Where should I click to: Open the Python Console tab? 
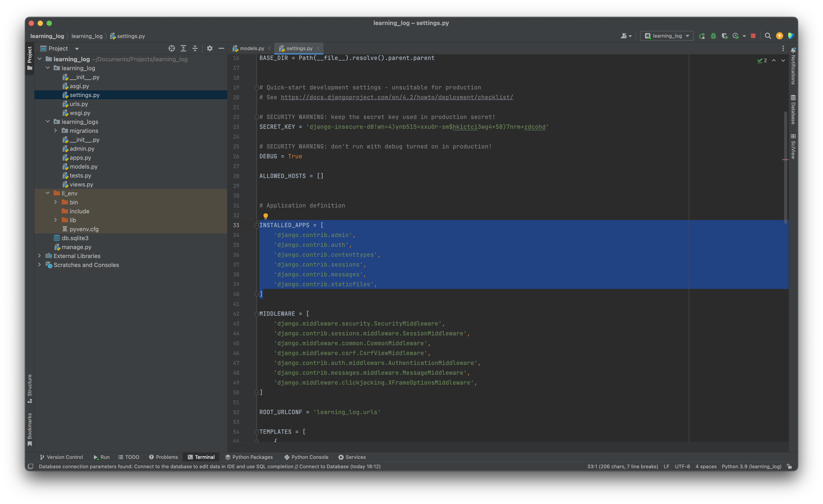click(306, 457)
